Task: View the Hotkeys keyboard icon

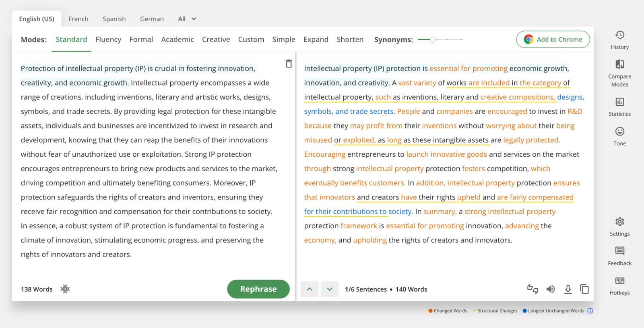Action: pos(619,281)
